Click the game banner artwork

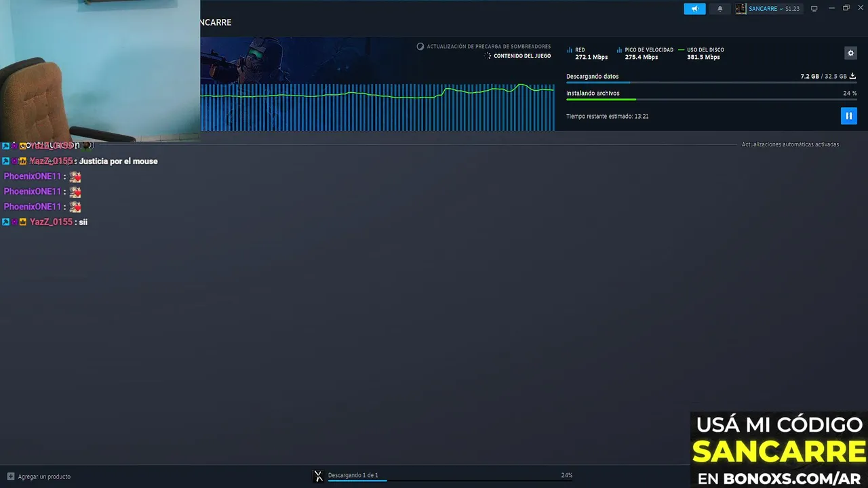(271, 61)
